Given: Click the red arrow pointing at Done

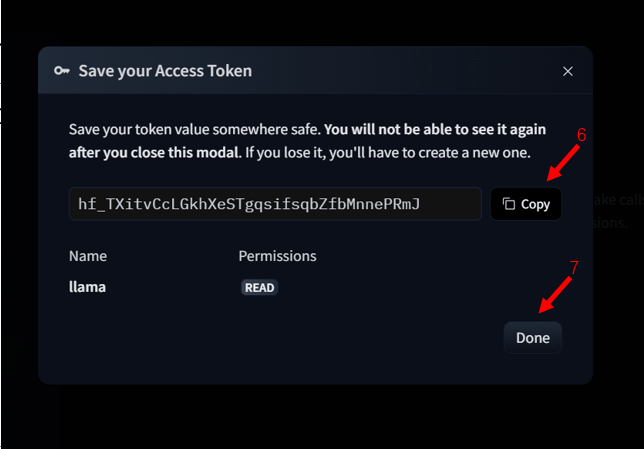Looking at the screenshot, I should tap(556, 294).
